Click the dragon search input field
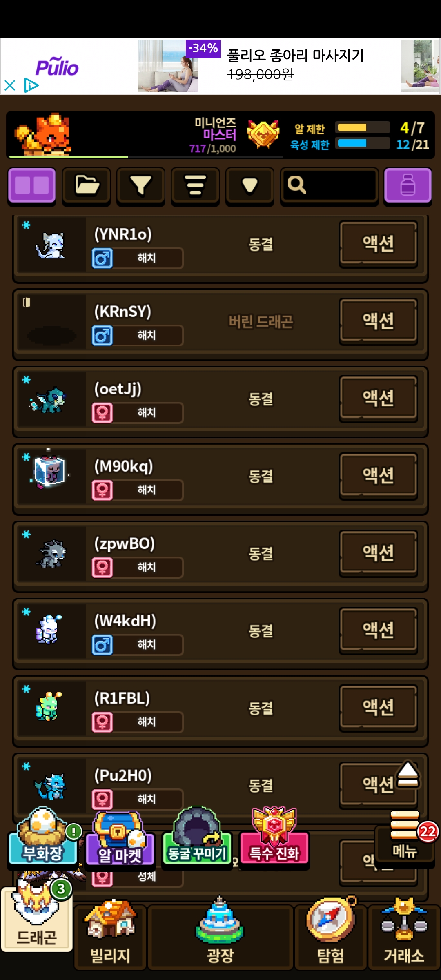441x980 pixels. (x=329, y=185)
